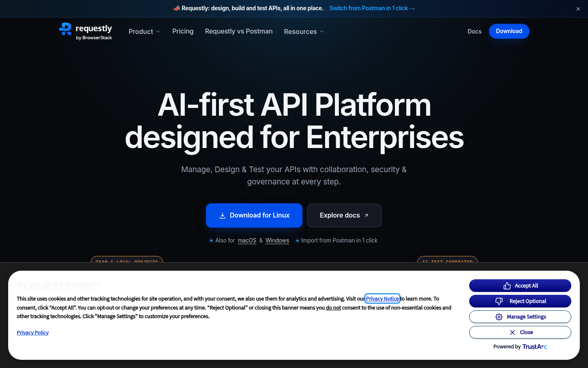The width and height of the screenshot is (588, 368).
Task: Open Requestly vs Postman page
Action: (x=239, y=31)
